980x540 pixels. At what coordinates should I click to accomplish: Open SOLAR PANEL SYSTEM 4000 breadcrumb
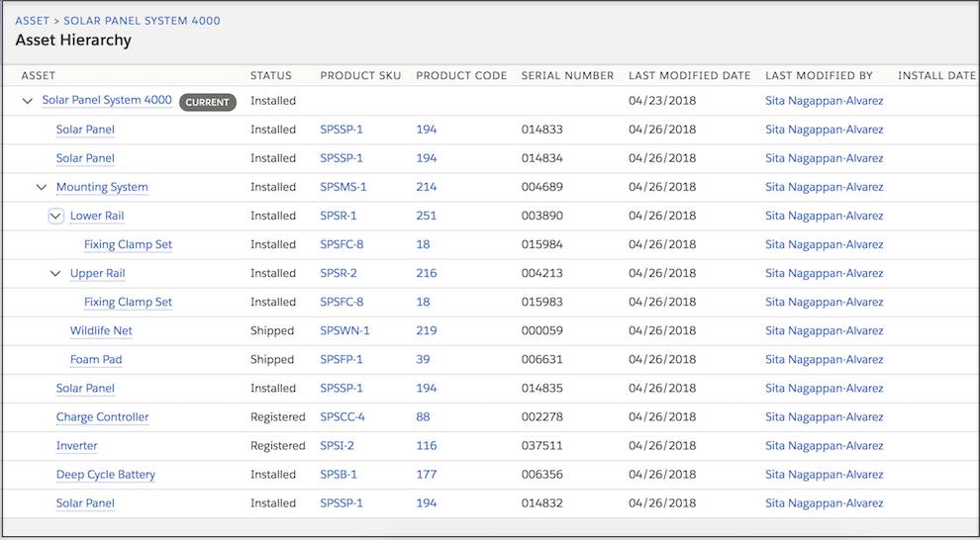point(142,21)
